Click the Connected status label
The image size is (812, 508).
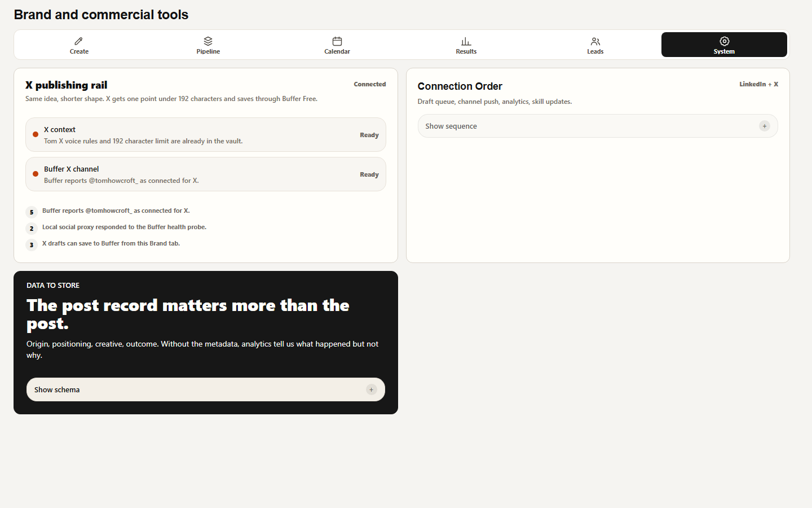pyautogui.click(x=370, y=84)
